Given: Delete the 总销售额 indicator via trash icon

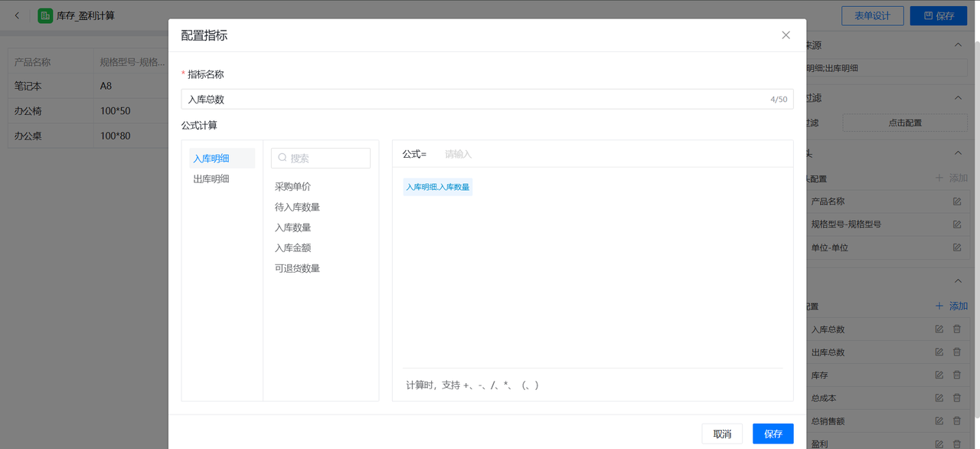Looking at the screenshot, I should click(956, 421).
